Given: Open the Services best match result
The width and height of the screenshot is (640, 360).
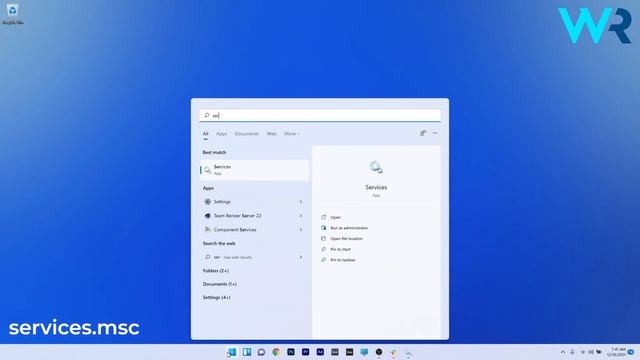Looking at the screenshot, I should pyautogui.click(x=254, y=170).
